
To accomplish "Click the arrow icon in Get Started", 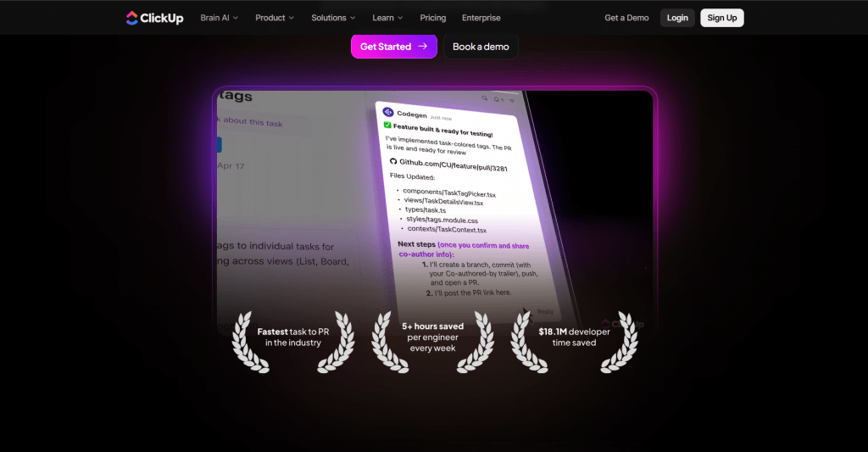I will [422, 46].
